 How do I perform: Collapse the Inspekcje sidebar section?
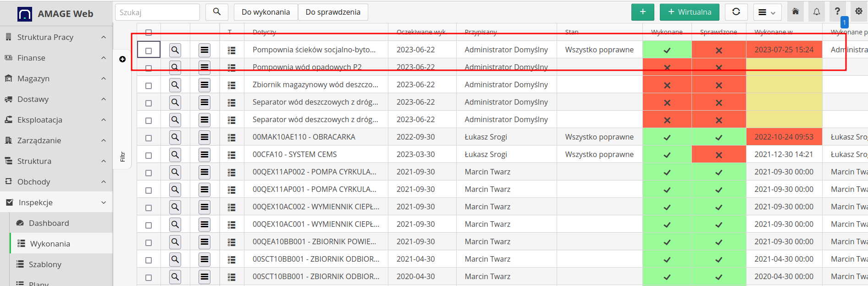56,202
